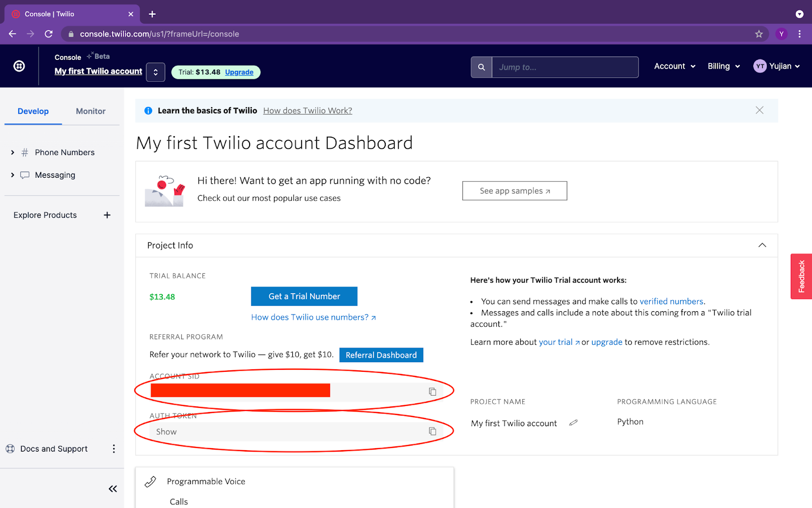Click the Twilio logo home icon
Screen dimensions: 812x508
19,66
